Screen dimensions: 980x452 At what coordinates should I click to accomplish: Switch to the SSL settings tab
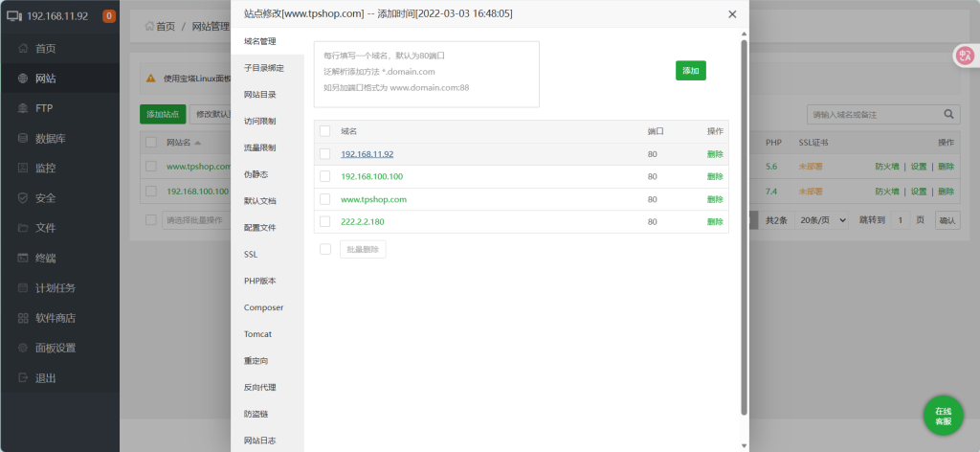click(251, 255)
